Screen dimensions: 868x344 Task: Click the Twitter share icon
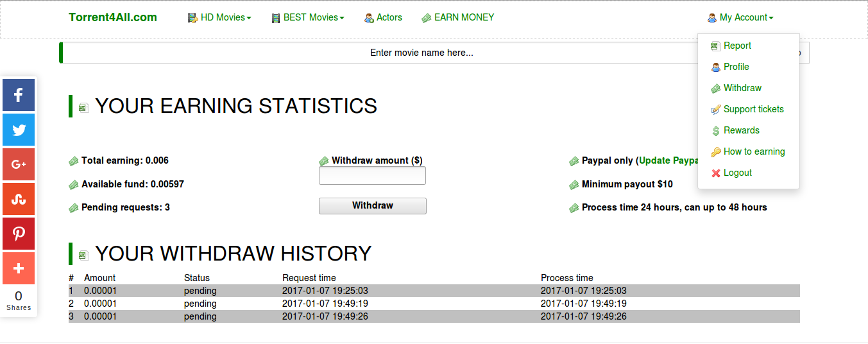(19, 130)
